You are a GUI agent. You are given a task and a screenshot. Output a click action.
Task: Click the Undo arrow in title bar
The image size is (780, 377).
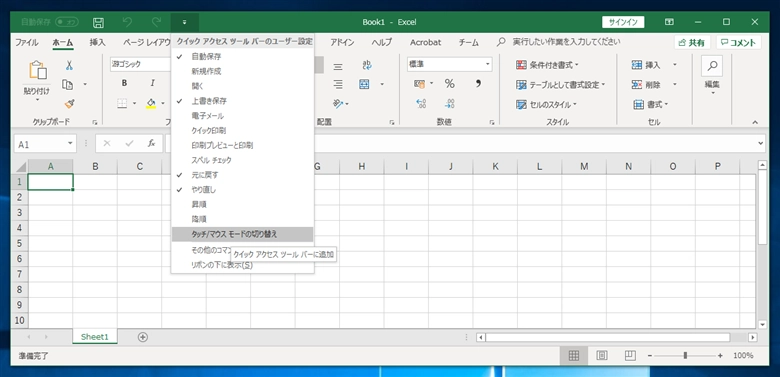127,22
